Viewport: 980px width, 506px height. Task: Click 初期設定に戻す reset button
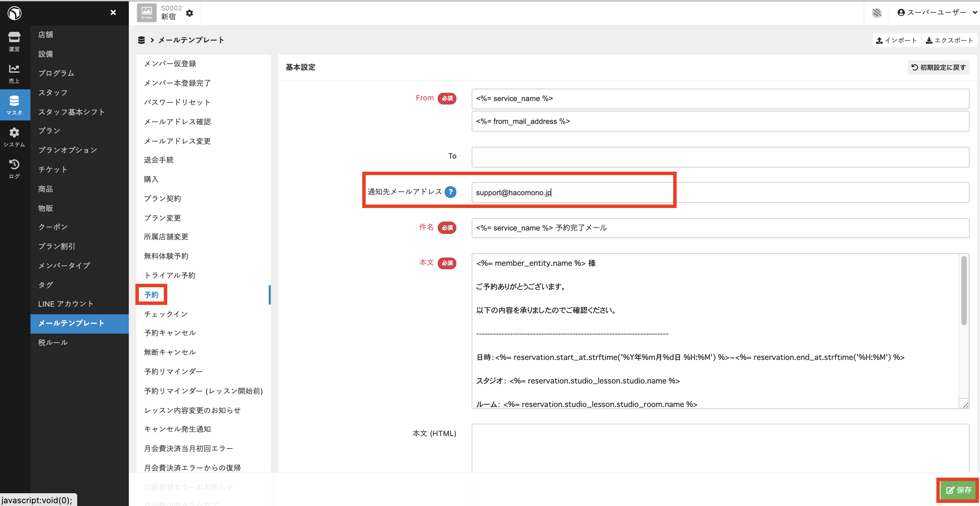point(938,67)
